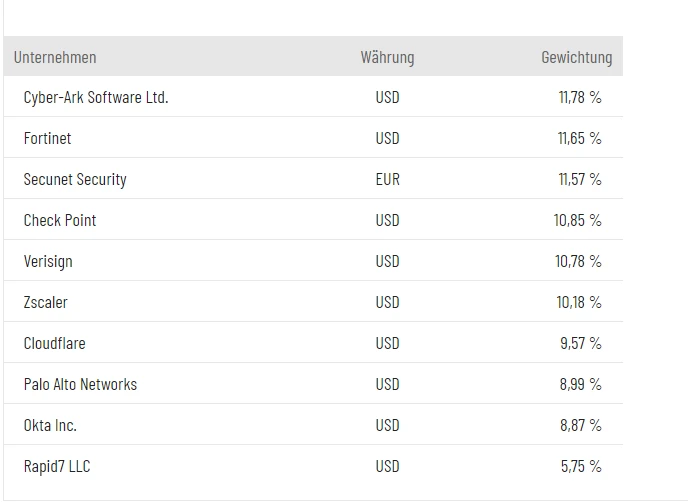Click on Secunet Security
Image resolution: width=688 pixels, height=502 pixels.
click(x=75, y=180)
